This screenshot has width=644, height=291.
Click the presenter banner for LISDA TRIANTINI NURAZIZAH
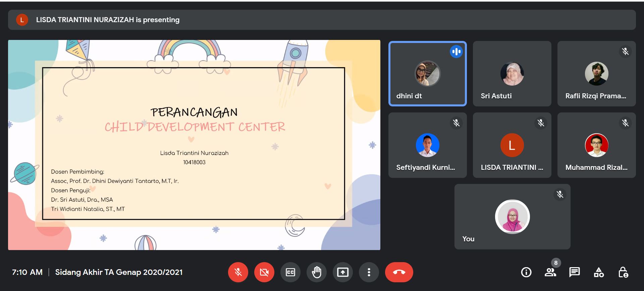click(107, 20)
